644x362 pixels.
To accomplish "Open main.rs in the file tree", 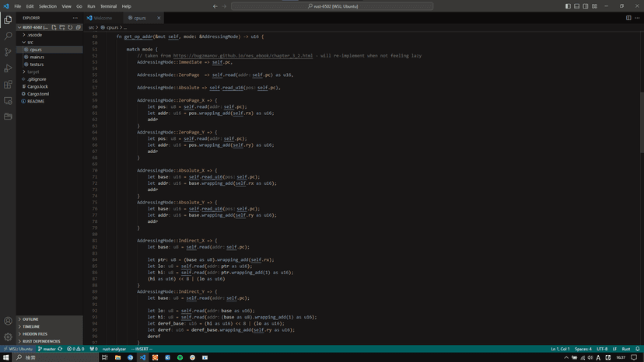I will tap(37, 57).
